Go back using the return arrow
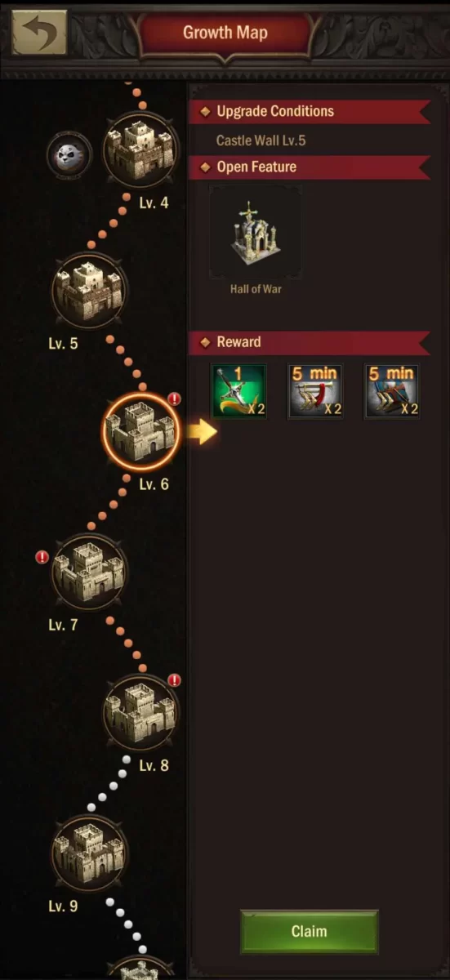Viewport: 450px width, 980px height. click(38, 31)
